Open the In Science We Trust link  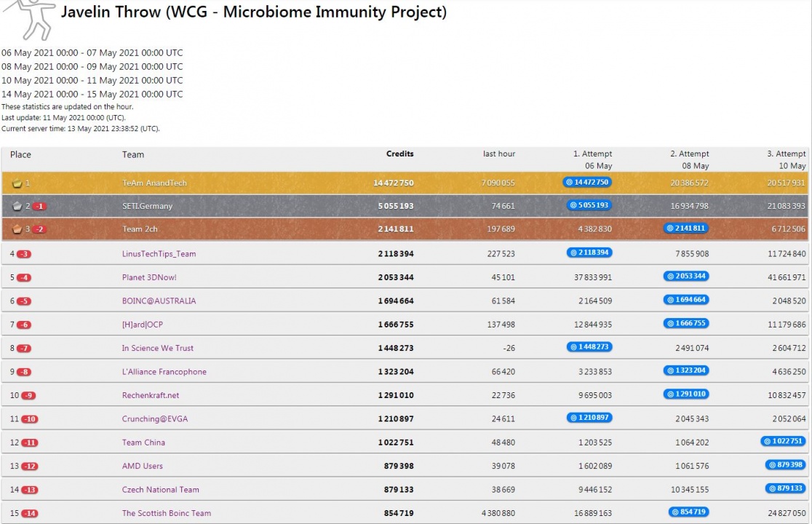[x=157, y=349]
